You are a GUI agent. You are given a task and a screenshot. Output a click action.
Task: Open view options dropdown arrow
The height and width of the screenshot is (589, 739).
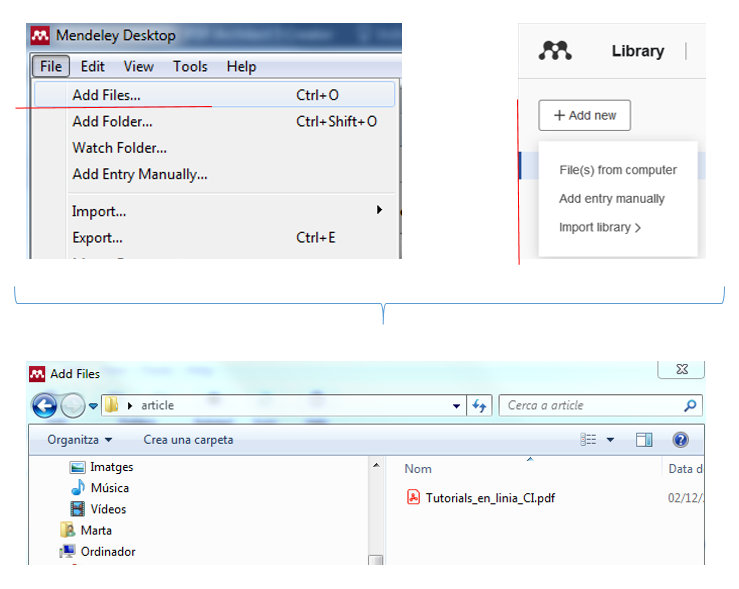tap(610, 440)
